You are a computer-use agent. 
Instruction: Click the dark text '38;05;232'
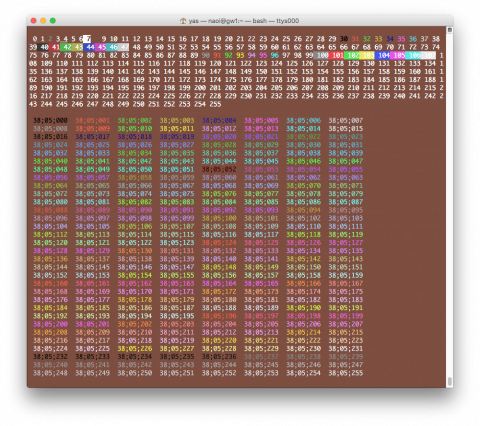coord(50,357)
